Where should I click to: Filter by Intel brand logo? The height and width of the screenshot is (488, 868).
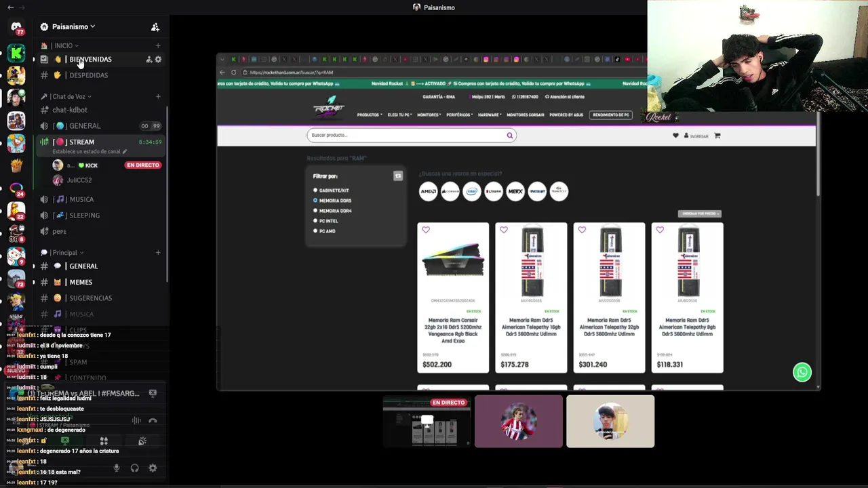(x=472, y=191)
